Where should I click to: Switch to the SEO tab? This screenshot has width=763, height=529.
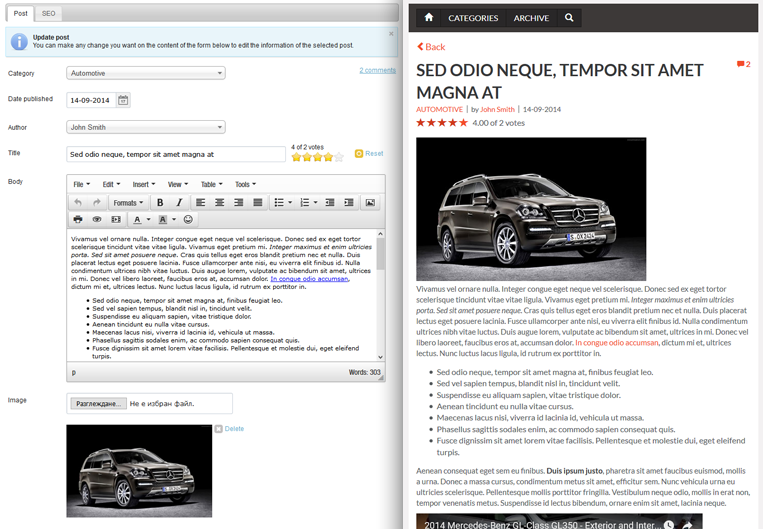tap(48, 14)
